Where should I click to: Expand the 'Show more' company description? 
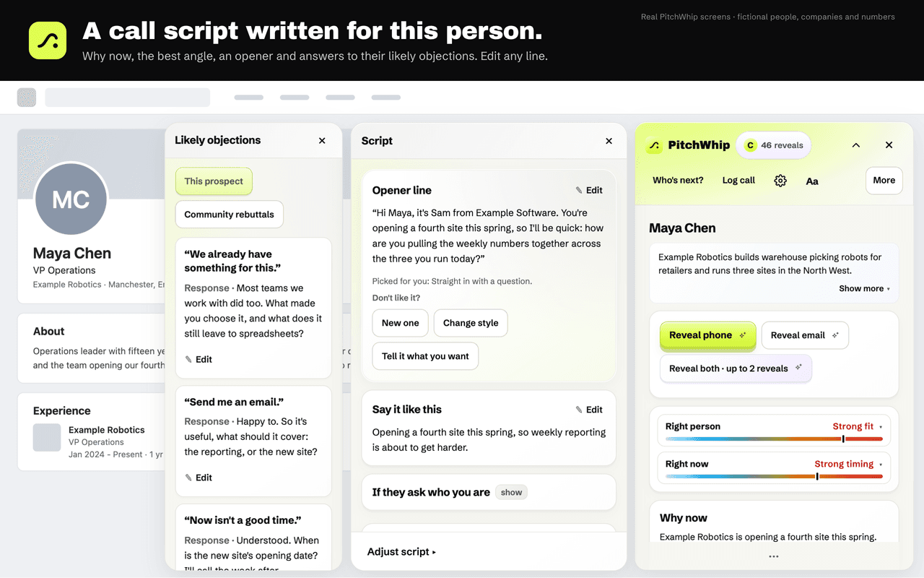coord(864,288)
